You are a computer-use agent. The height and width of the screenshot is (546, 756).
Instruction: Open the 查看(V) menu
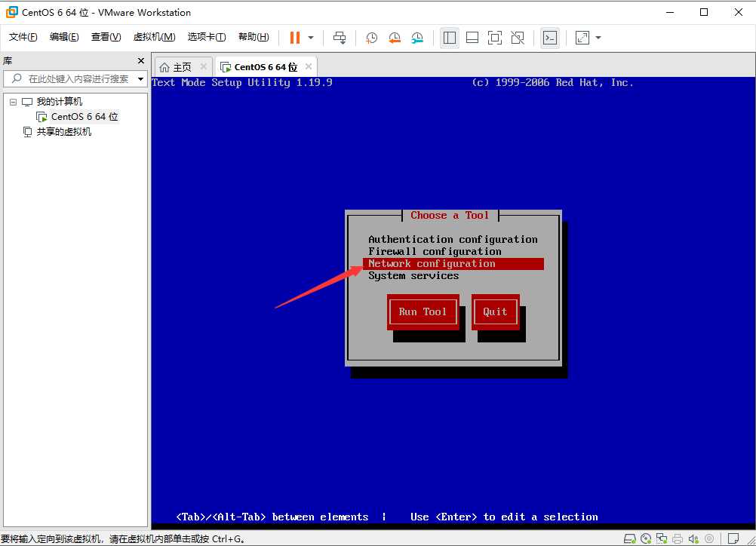point(106,37)
